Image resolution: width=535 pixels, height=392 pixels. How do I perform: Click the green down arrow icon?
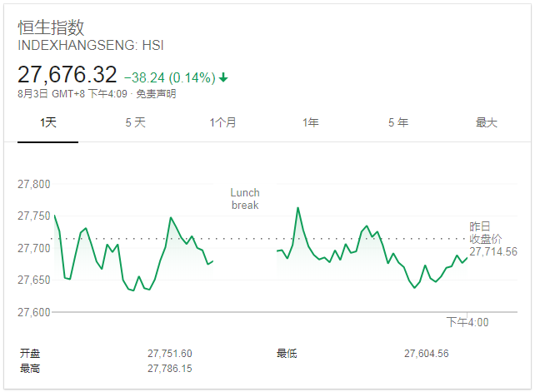[x=223, y=77]
